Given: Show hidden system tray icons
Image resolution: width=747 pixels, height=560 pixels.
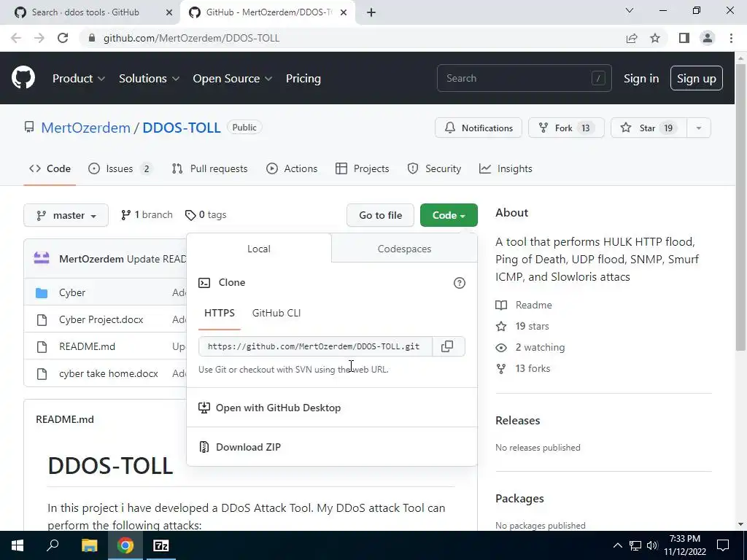Looking at the screenshot, I should [617, 545].
